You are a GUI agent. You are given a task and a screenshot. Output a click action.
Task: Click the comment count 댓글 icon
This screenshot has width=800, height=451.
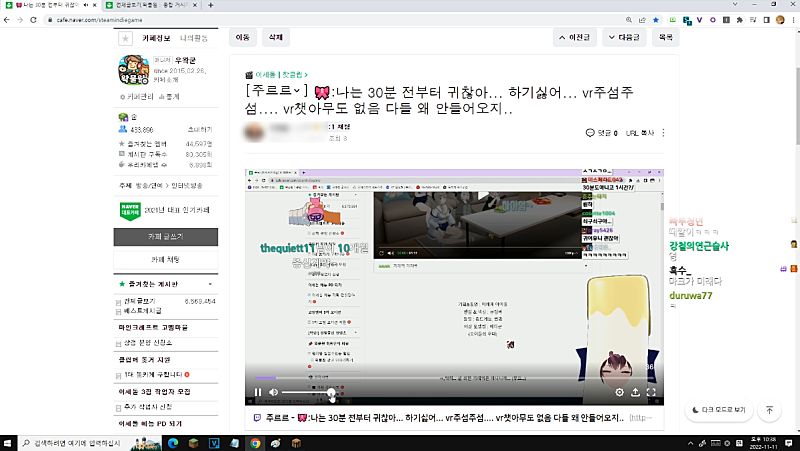tap(590, 133)
